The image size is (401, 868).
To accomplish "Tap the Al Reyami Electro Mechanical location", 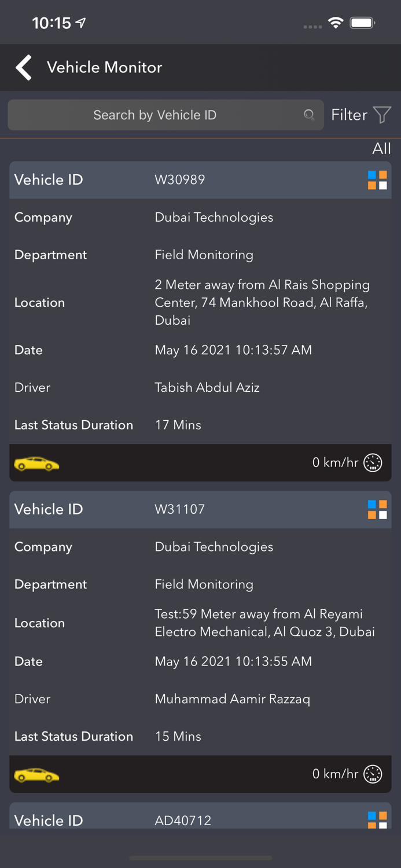I will (264, 623).
